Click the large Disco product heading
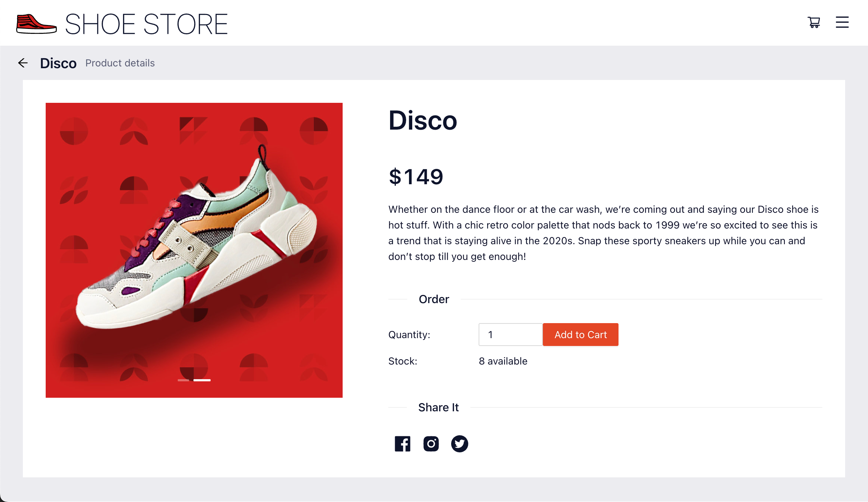This screenshot has width=868, height=502. 423,121
